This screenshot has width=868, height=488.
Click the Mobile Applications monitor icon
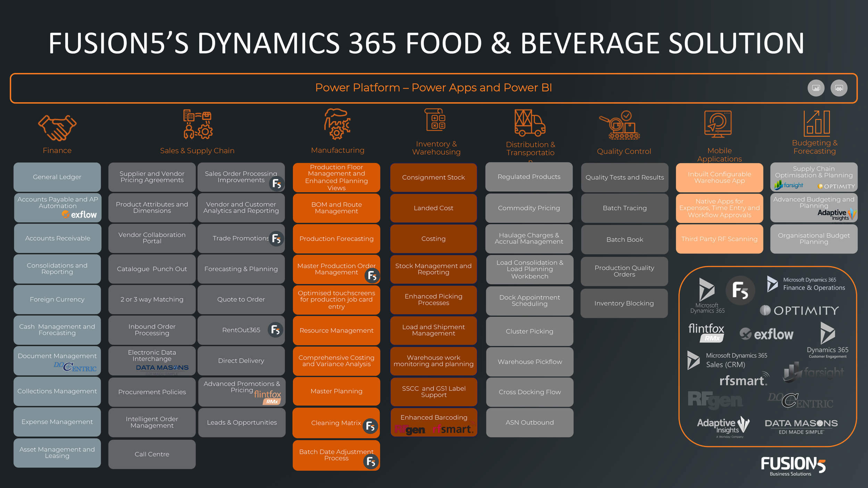coord(718,124)
